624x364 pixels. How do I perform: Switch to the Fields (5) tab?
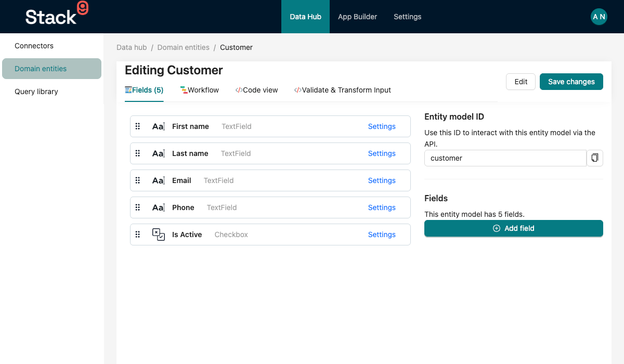[144, 90]
